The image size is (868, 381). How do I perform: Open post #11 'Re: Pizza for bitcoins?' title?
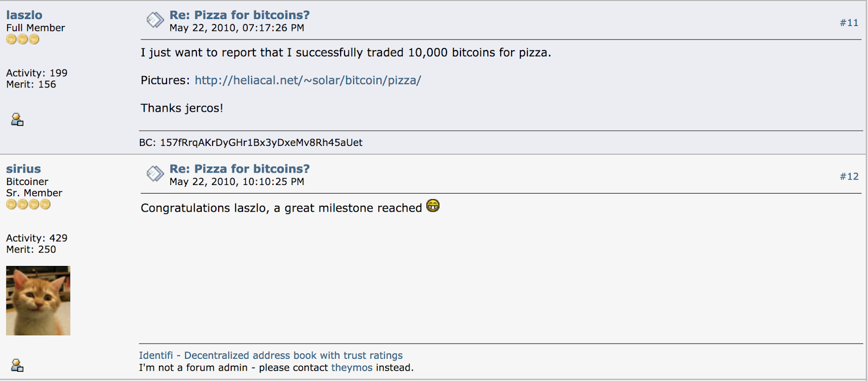click(x=240, y=15)
